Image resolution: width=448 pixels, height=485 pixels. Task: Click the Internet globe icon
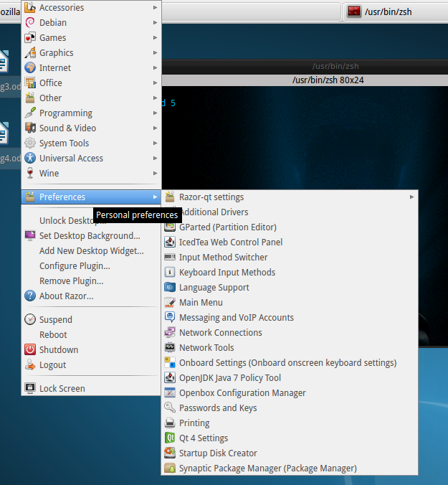[x=30, y=67]
